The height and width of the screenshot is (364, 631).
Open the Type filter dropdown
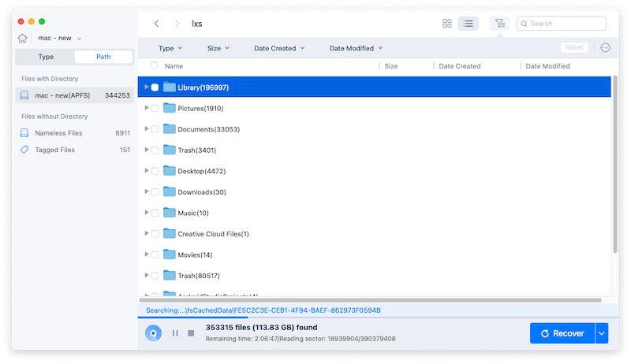pos(170,48)
